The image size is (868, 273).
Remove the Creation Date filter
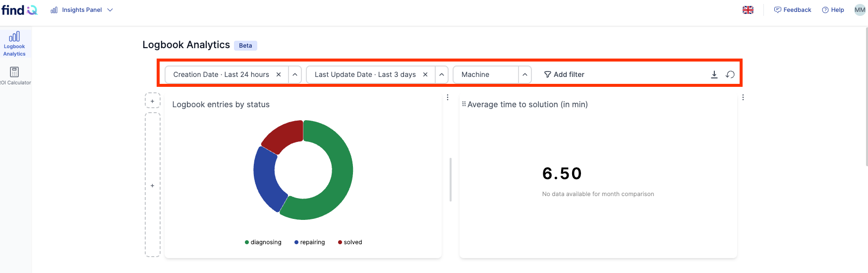pyautogui.click(x=279, y=74)
